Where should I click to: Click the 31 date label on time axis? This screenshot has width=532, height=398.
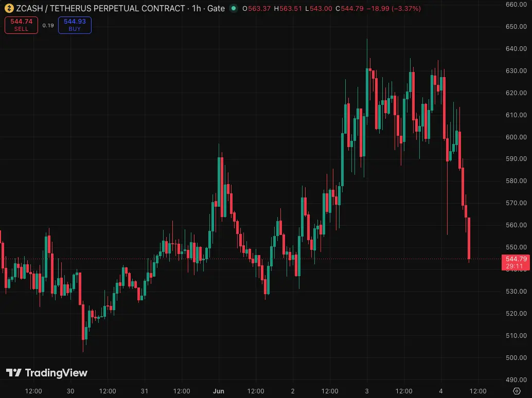[x=145, y=391]
